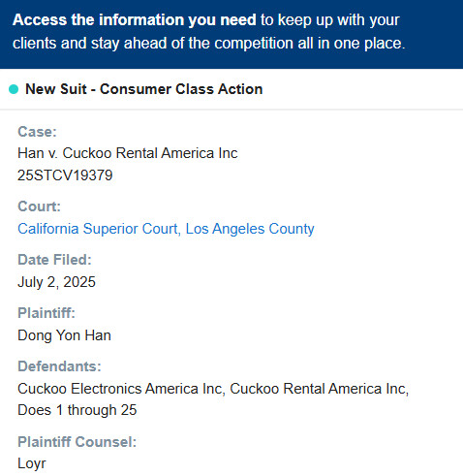Select the July 2, 2025 filing date
This screenshot has height=476, width=463.
coord(56,282)
